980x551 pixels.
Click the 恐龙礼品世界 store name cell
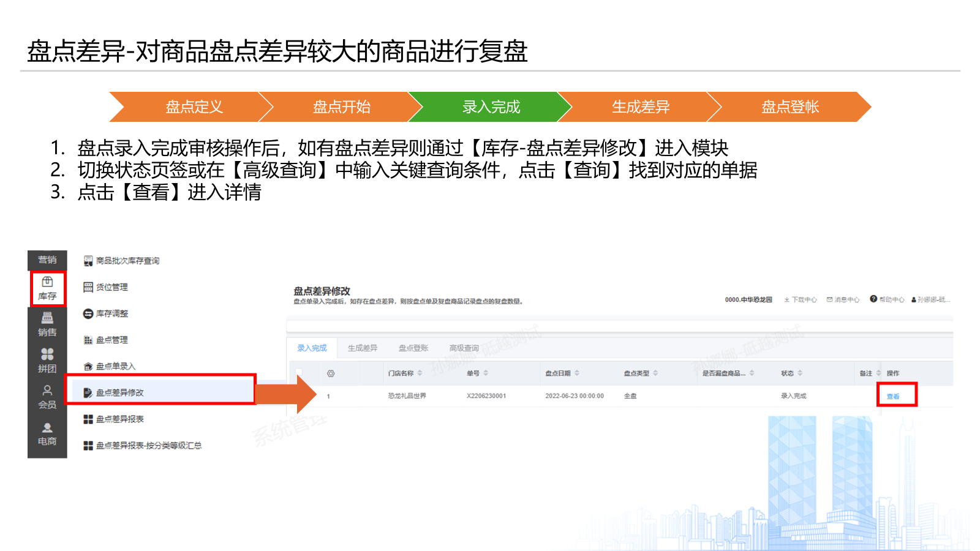click(407, 396)
